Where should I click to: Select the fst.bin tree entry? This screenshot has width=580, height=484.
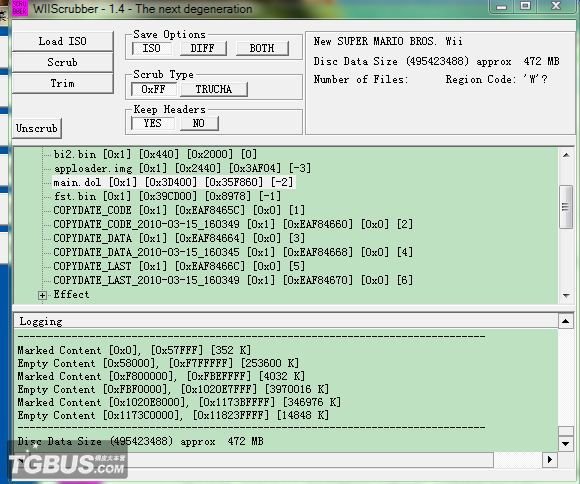tap(167, 196)
